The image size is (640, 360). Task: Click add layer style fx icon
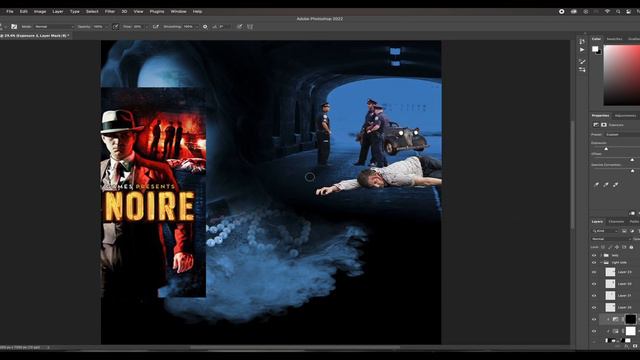tap(627, 346)
